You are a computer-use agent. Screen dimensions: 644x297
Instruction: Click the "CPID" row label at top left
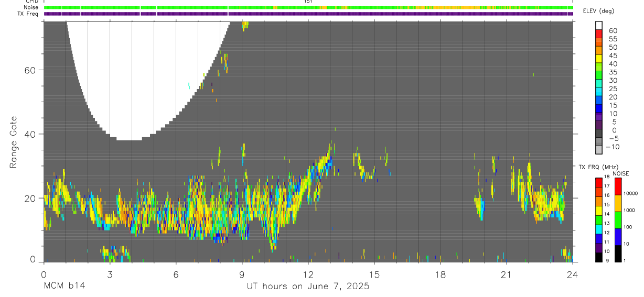[31, 2]
